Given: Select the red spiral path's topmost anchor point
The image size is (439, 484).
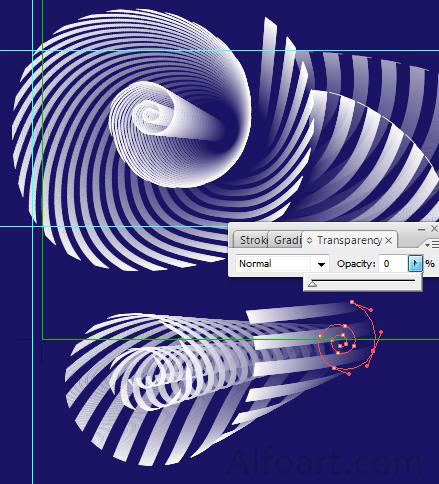Looking at the screenshot, I should coord(352,302).
